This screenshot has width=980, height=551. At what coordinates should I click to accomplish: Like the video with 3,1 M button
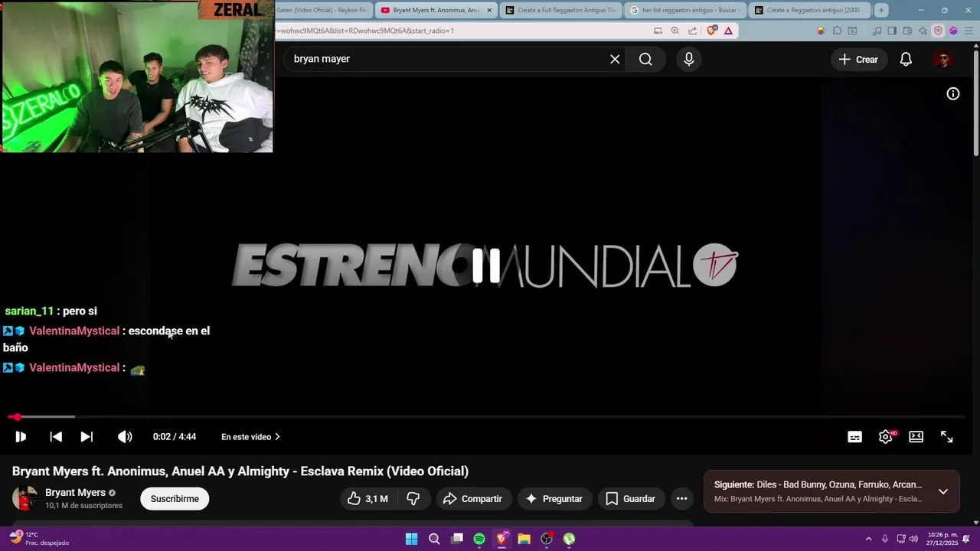367,499
